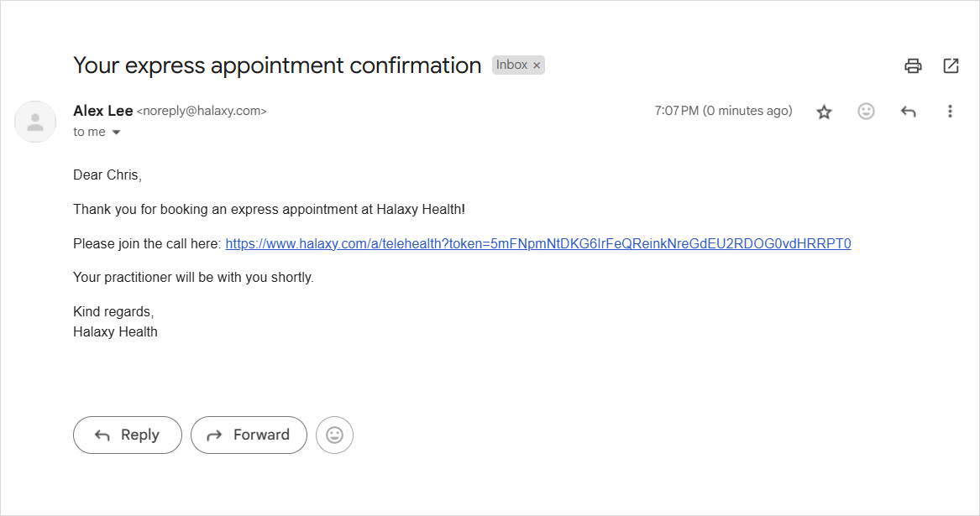
Task: Open the Halaxy telehealth call link
Action: point(538,244)
